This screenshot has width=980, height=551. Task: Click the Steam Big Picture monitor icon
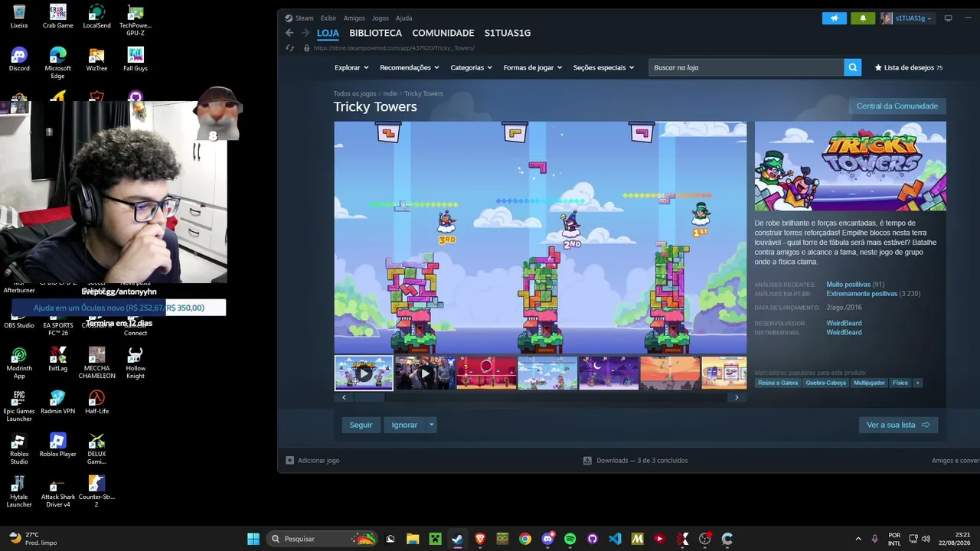click(948, 18)
